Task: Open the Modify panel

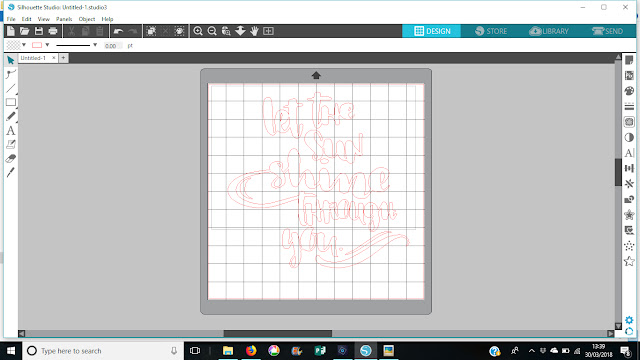Action: [x=629, y=200]
